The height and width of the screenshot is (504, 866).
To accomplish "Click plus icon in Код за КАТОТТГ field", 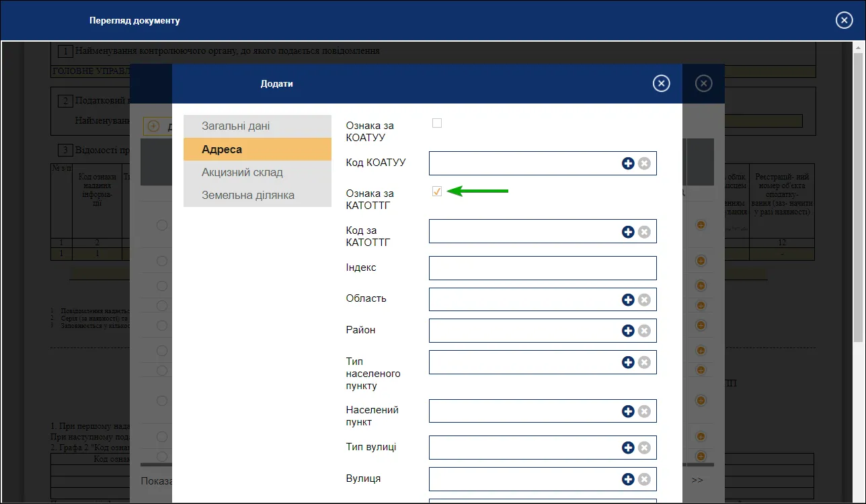I will [628, 231].
